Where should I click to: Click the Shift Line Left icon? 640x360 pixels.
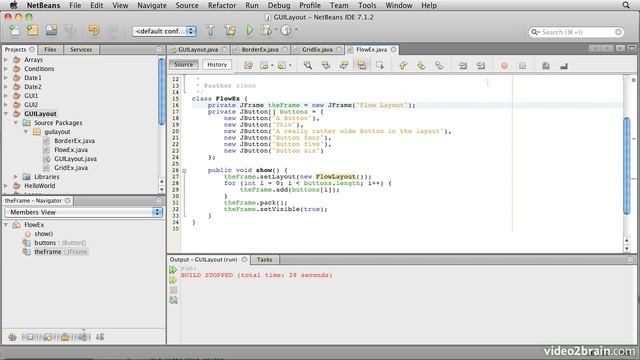tap(463, 65)
